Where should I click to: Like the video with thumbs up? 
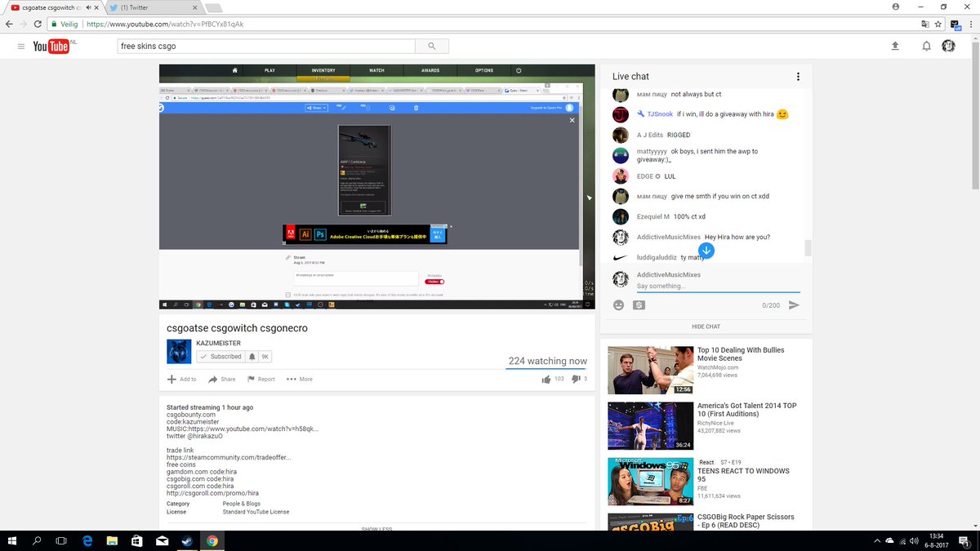click(x=546, y=379)
